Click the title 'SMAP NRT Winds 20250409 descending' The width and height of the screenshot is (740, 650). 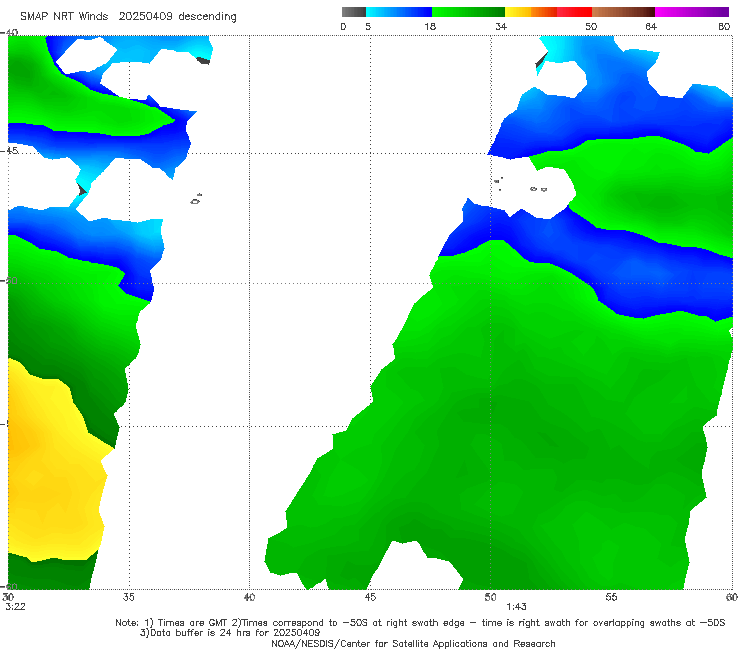tap(128, 17)
